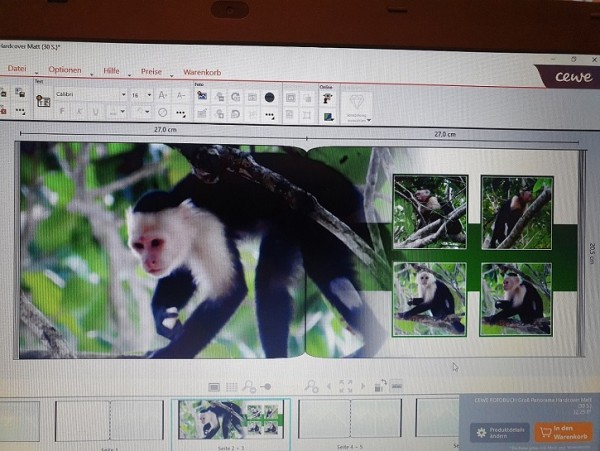Click the dark circle photo mask icon
This screenshot has height=451, width=600.
pyautogui.click(x=269, y=98)
